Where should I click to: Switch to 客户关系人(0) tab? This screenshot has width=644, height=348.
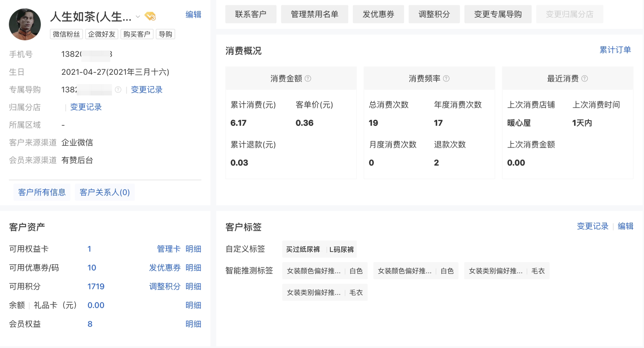pyautogui.click(x=105, y=192)
